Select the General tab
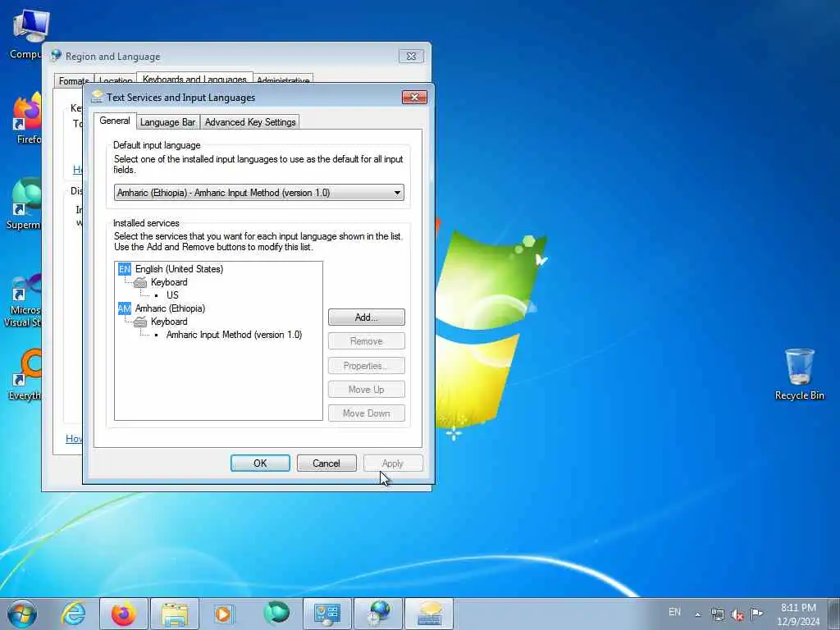Image resolution: width=840 pixels, height=630 pixels. point(115,121)
